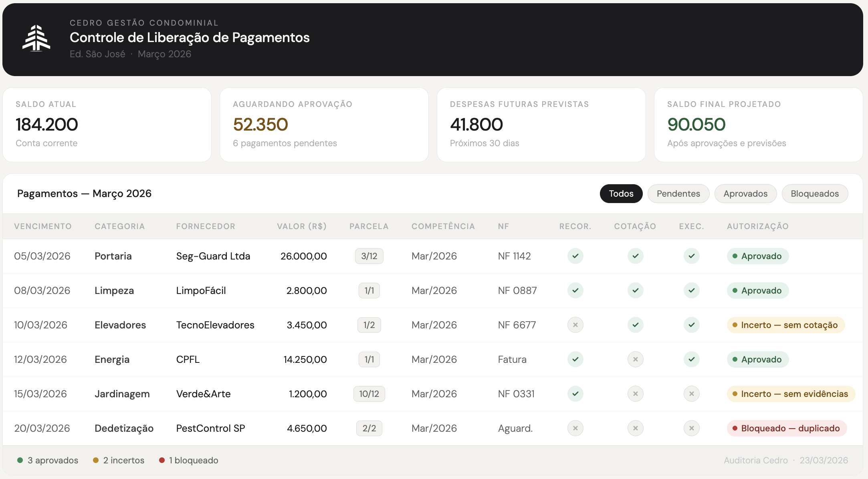The height and width of the screenshot is (479, 868).
Task: Open the Saldo Final Projetado card
Action: [758, 125]
